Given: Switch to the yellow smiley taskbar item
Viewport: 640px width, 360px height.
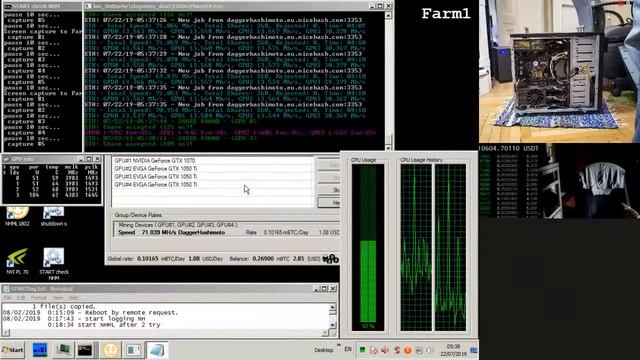Looking at the screenshot, I should (x=110, y=350).
